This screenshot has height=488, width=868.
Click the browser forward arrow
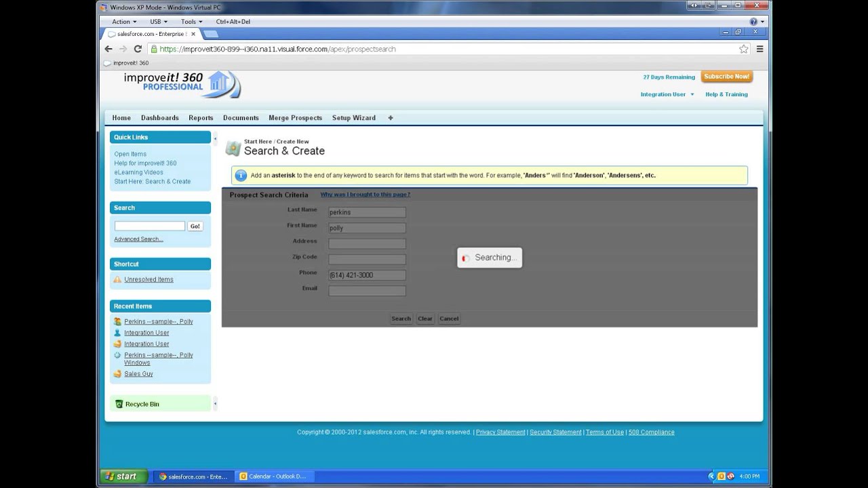pos(123,49)
